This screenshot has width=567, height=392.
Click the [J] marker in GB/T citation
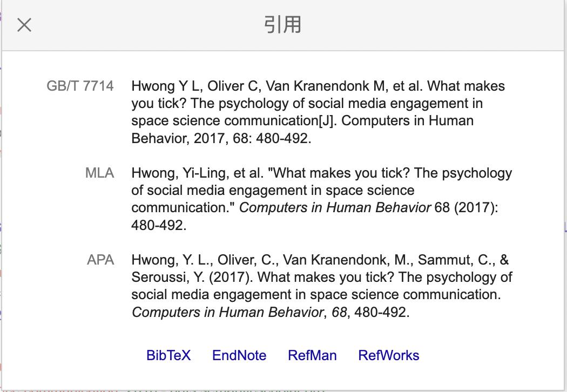[326, 120]
